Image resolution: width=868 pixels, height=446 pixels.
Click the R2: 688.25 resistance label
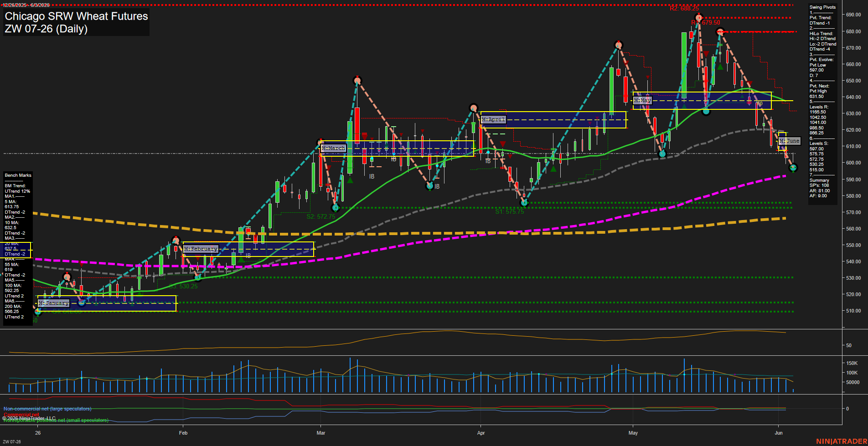click(x=684, y=9)
